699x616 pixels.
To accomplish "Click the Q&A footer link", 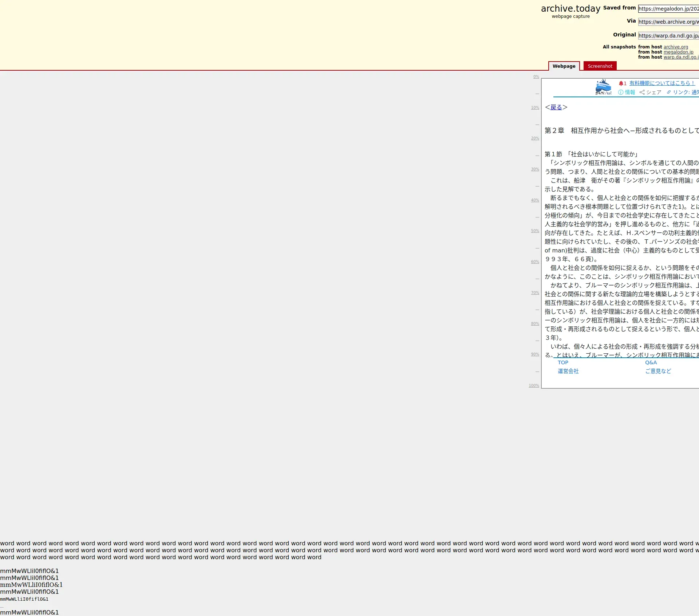I will [651, 362].
